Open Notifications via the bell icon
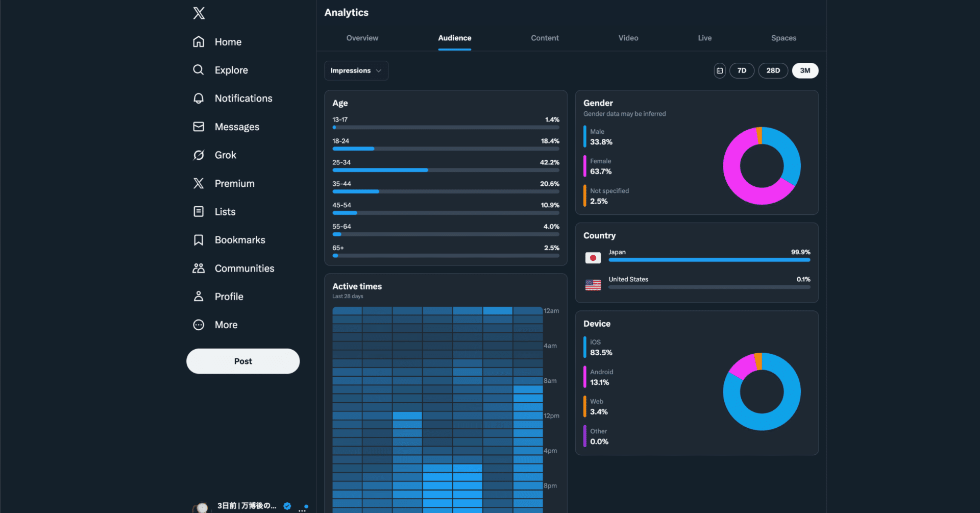Image resolution: width=980 pixels, height=513 pixels. (x=199, y=99)
